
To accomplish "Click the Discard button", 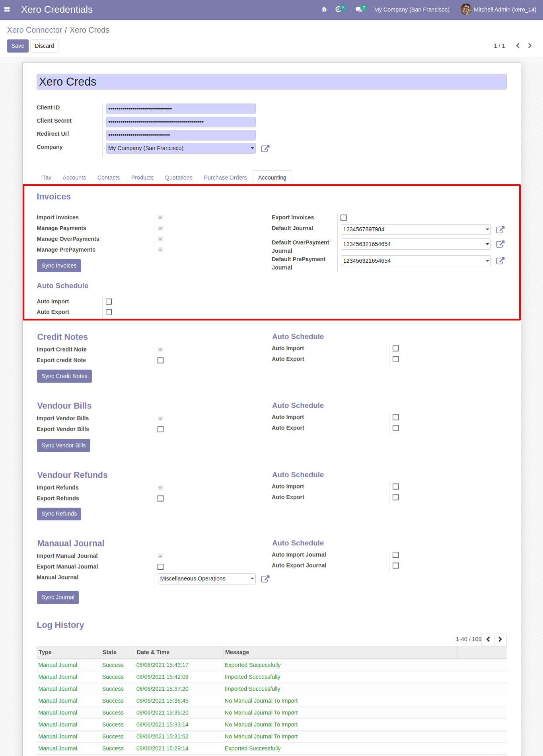I will coord(44,46).
